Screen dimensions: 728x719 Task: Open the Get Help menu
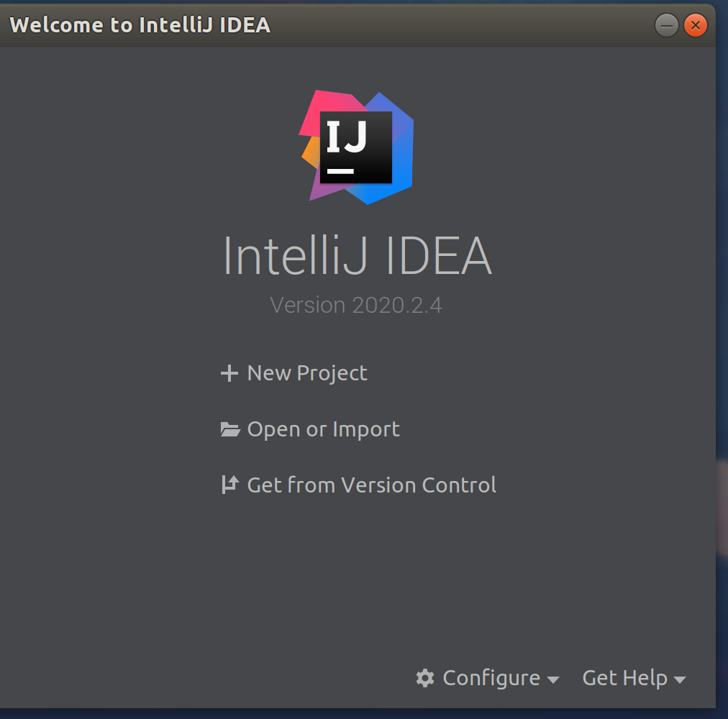point(624,678)
